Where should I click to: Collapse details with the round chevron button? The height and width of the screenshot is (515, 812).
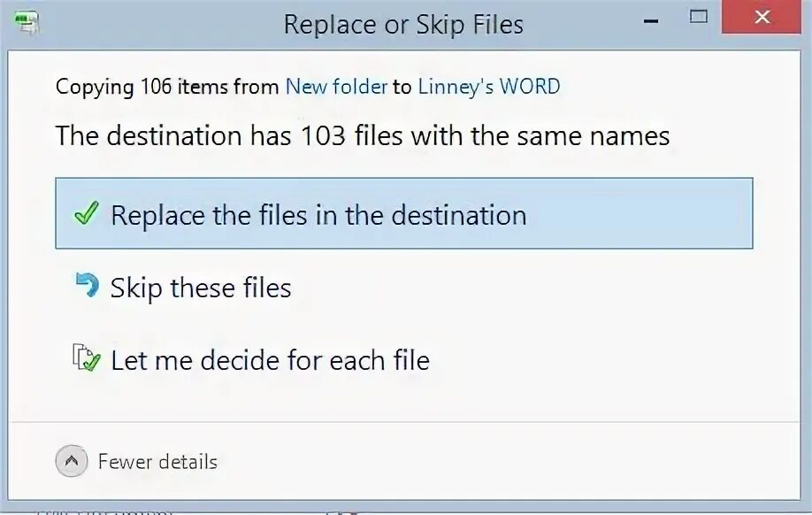pyautogui.click(x=72, y=461)
